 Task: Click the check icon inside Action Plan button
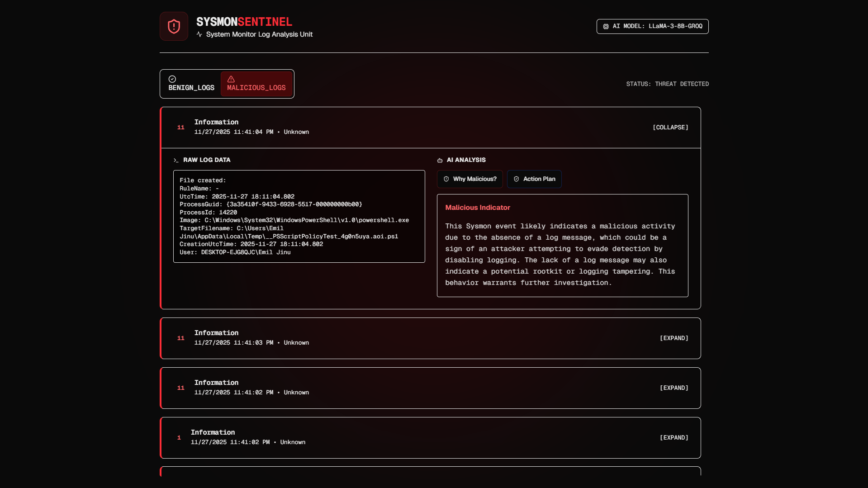(x=516, y=179)
